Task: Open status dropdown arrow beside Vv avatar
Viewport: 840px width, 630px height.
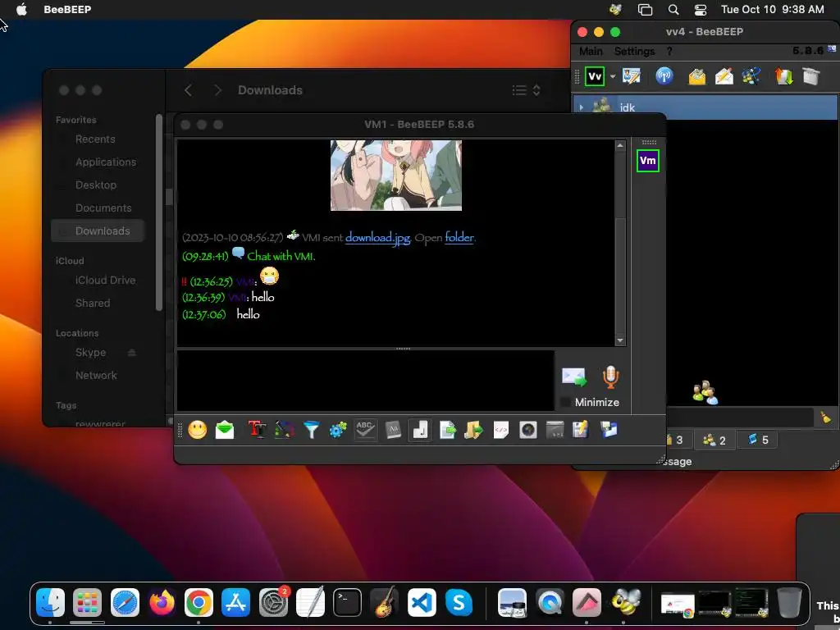Action: (x=613, y=76)
